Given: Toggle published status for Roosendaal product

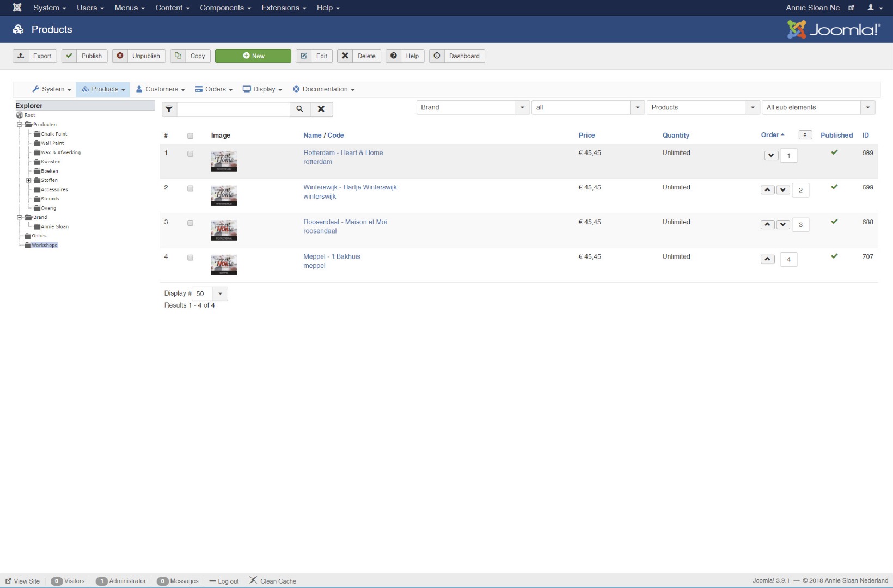Looking at the screenshot, I should coord(834,222).
